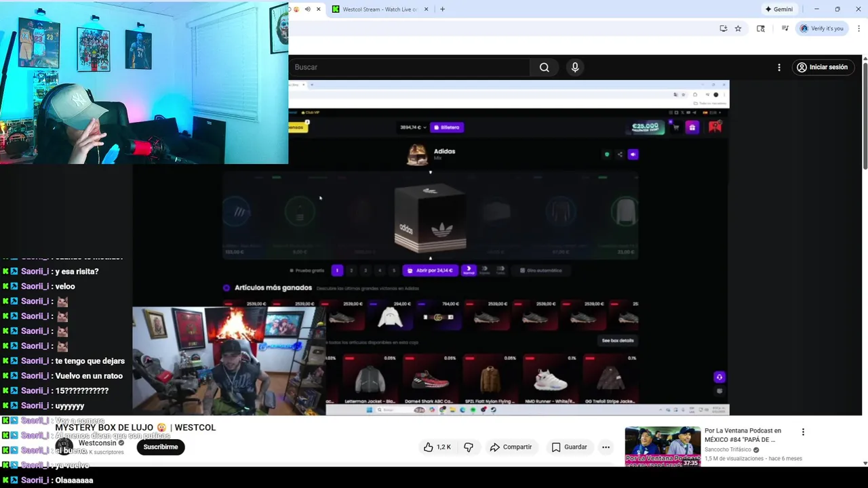
Task: Click chat message 'Olaaaaaaa'
Action: [x=75, y=481]
